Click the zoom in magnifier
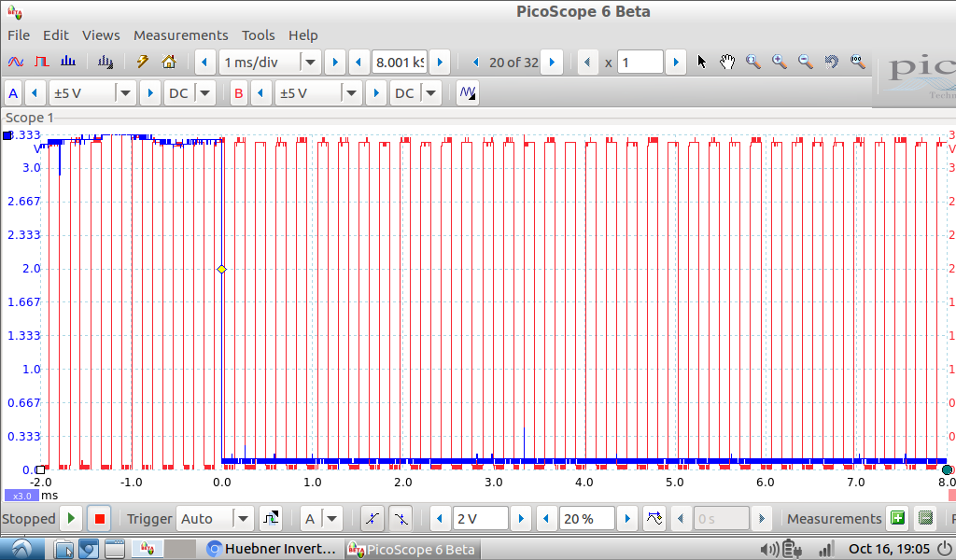The image size is (956, 560). click(779, 63)
